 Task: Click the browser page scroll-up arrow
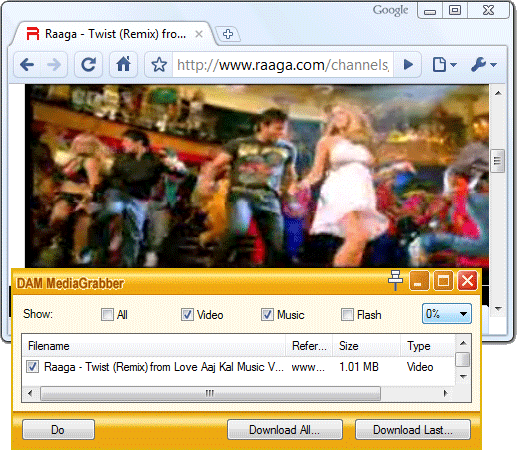498,93
